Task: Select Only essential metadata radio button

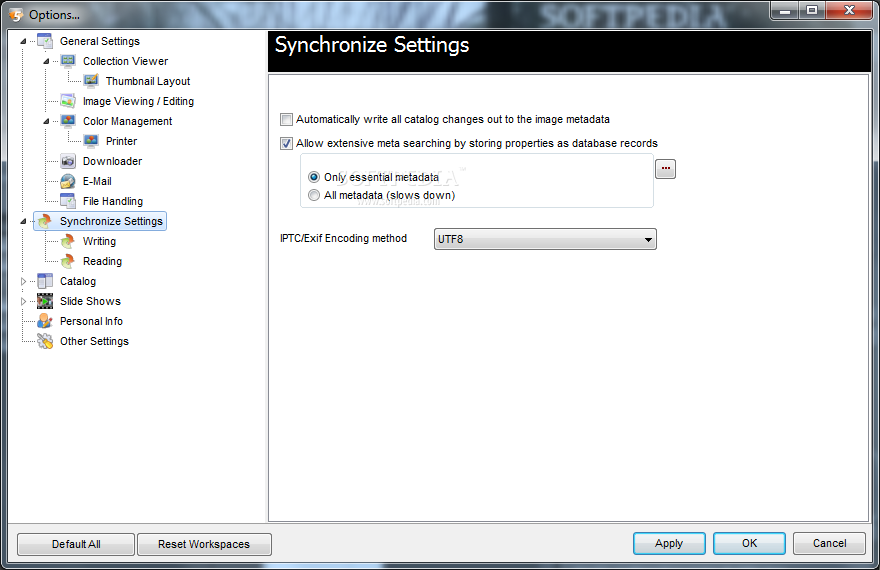Action: [x=314, y=177]
